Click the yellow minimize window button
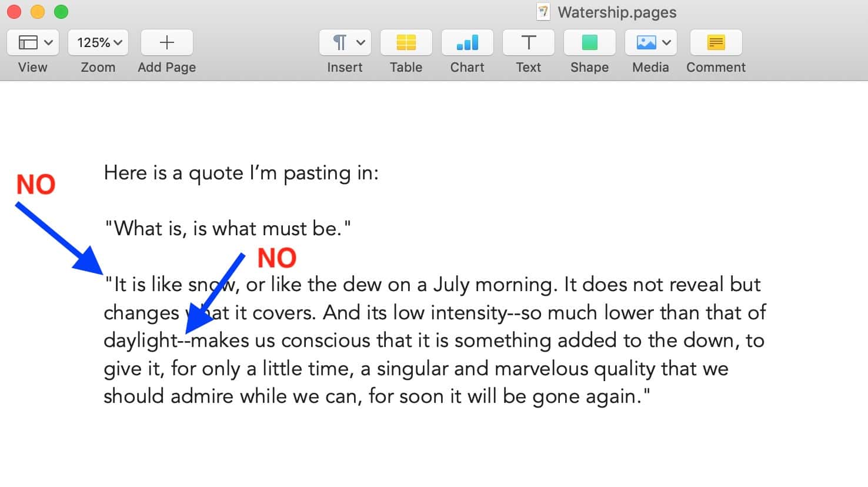 (x=37, y=12)
